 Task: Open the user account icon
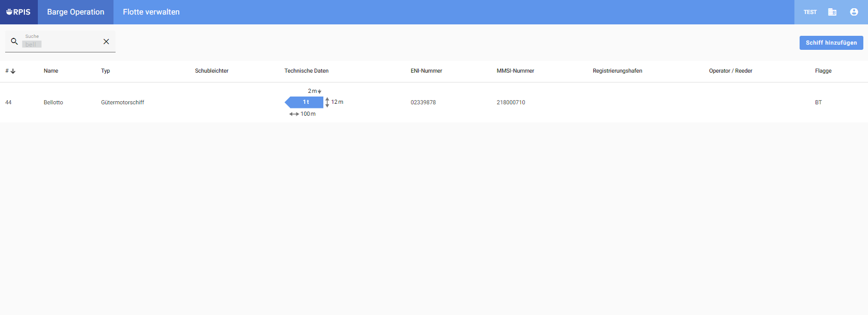pos(854,12)
